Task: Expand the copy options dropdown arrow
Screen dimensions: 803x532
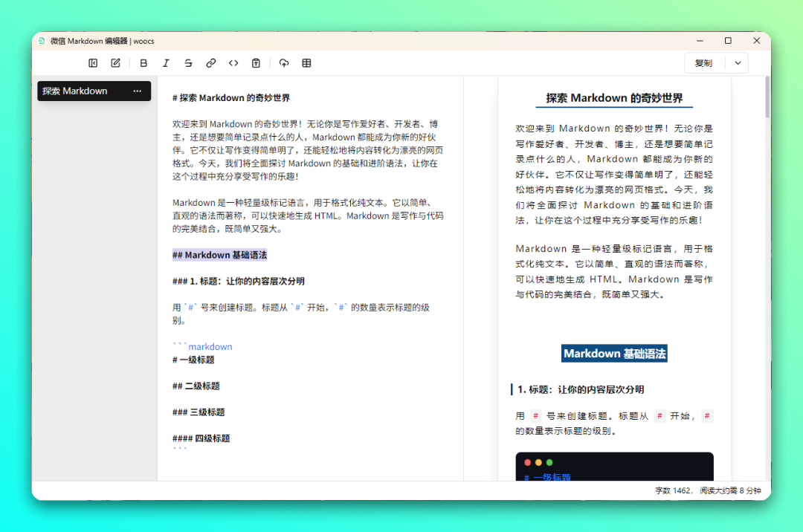Action: click(x=738, y=63)
